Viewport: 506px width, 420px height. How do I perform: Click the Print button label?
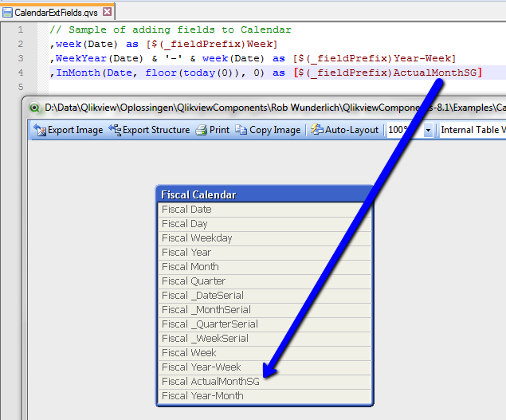(219, 130)
